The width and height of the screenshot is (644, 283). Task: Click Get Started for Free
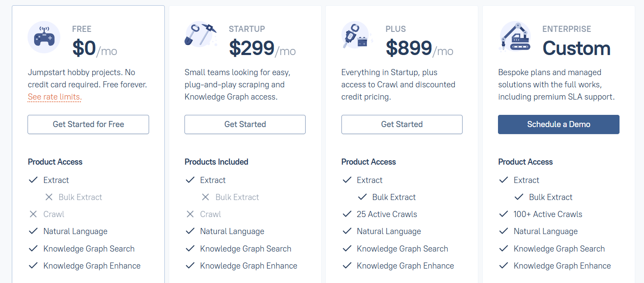point(88,124)
